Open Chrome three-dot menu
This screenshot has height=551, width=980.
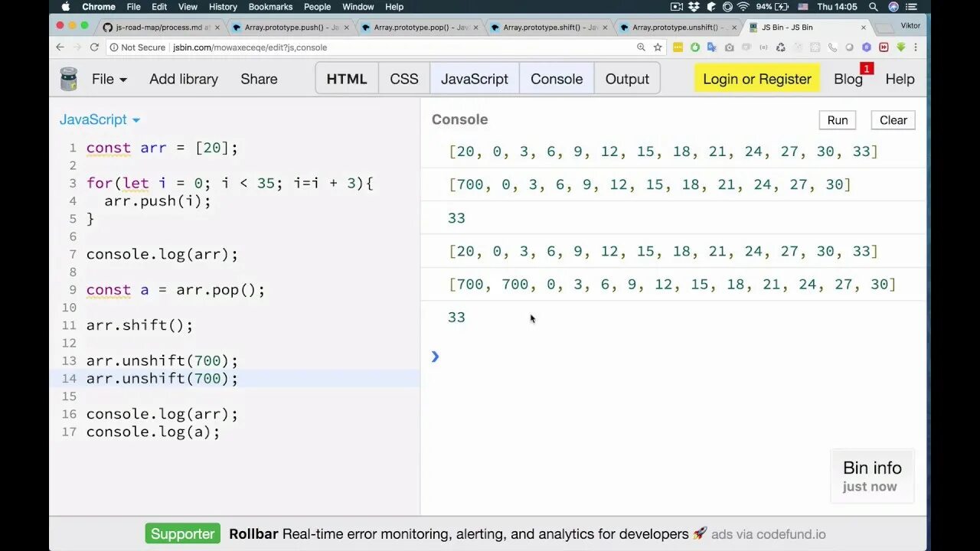coord(915,47)
